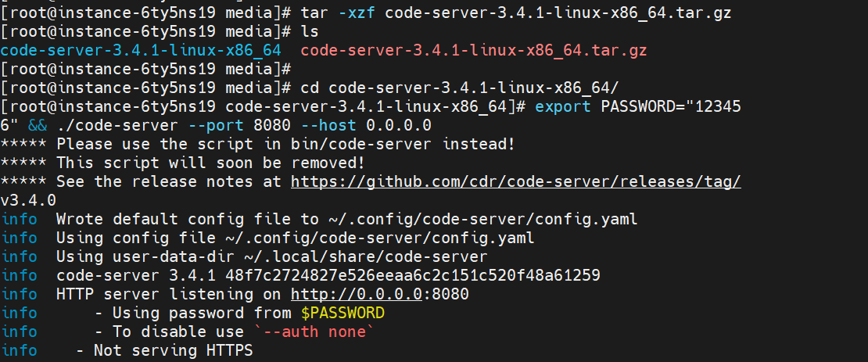
Task: Click the blue code-server-3.4.1-linux-x86_64 directory name
Action: 141,50
